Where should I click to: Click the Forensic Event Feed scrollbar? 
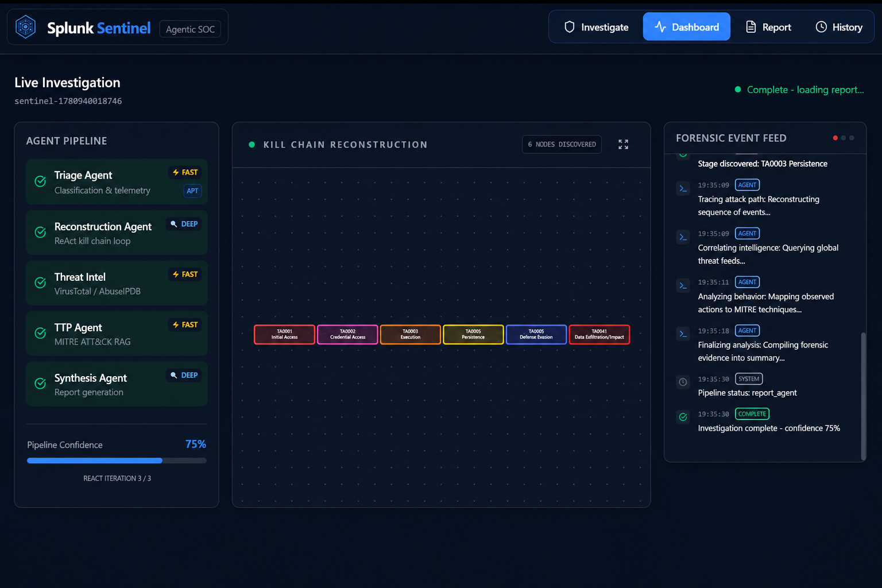click(863, 396)
